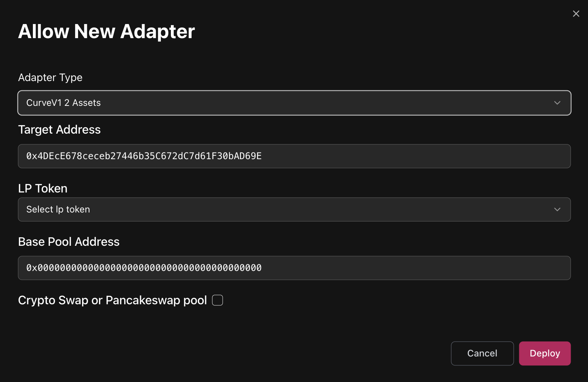Click the chevron arrow in LP Token field
This screenshot has height=382, width=588.
pos(557,210)
